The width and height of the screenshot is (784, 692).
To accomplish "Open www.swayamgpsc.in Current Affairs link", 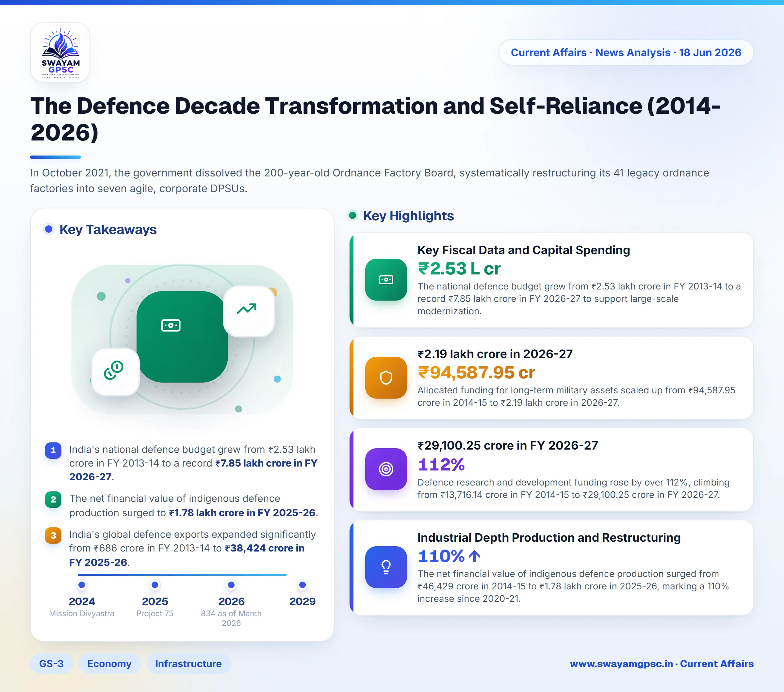I will click(x=661, y=664).
